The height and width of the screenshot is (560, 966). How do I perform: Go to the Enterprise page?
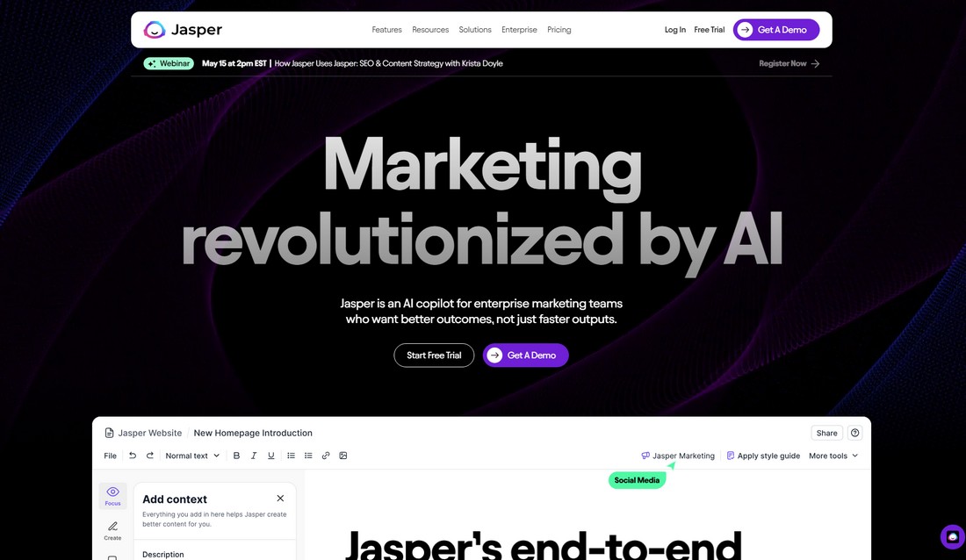click(519, 30)
